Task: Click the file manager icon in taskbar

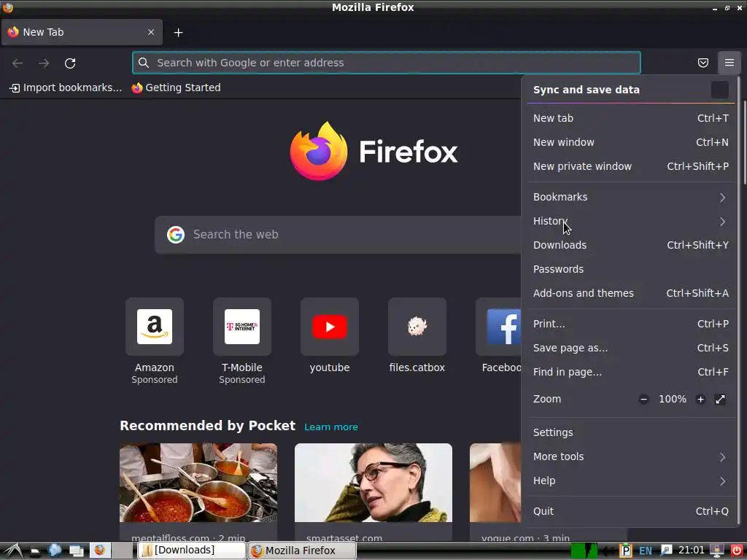Action: point(35,551)
